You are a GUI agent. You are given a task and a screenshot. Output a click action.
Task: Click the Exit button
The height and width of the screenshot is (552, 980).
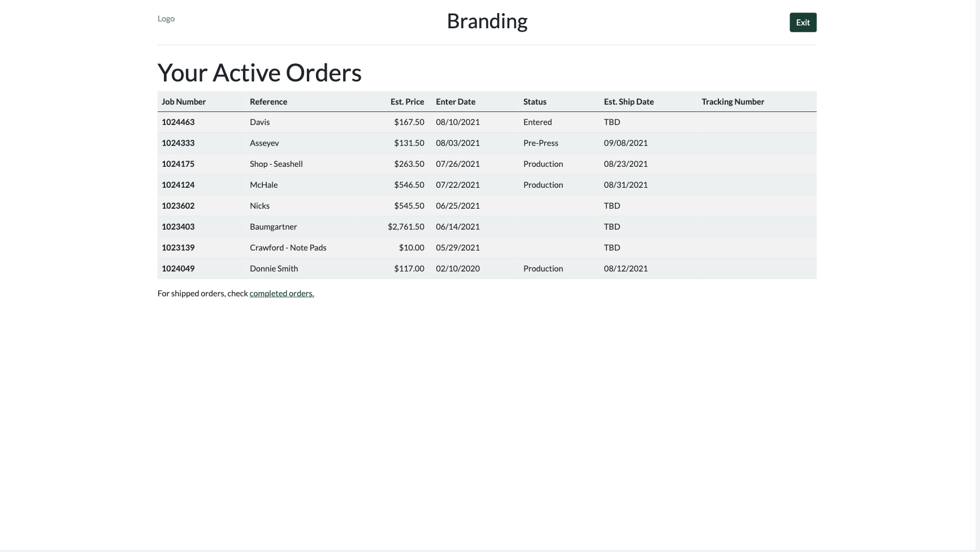tap(803, 23)
